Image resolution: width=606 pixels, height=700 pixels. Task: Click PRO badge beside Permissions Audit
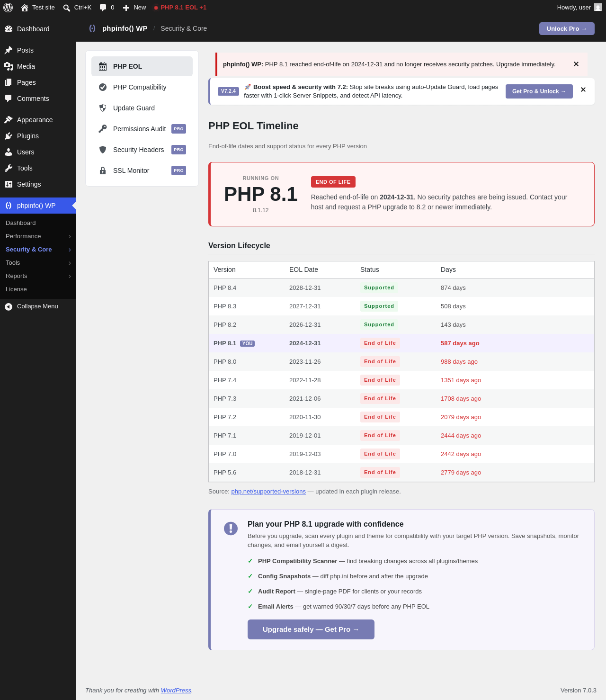[178, 129]
